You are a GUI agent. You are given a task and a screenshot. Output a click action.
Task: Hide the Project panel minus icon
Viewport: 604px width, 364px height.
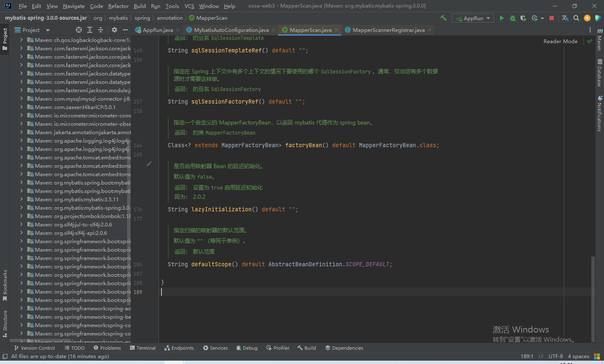(x=125, y=30)
